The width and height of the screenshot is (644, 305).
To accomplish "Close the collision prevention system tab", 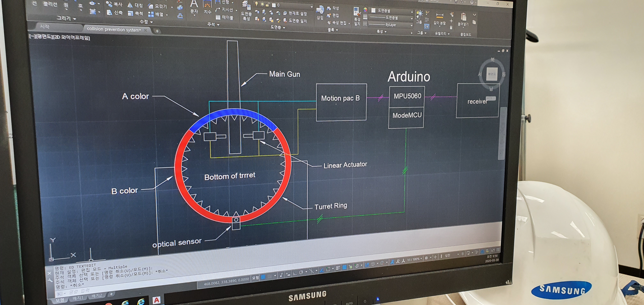I will 146,30.
